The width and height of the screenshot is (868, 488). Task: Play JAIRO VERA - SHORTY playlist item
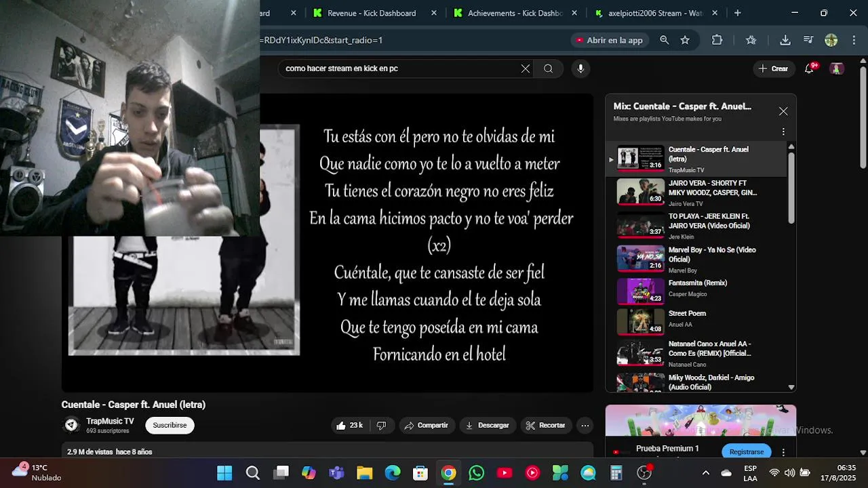click(696, 192)
